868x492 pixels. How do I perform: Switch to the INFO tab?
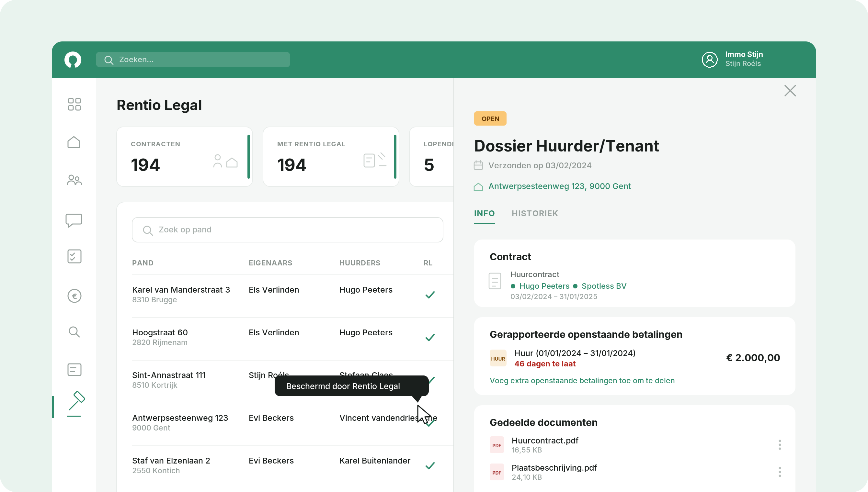pos(484,214)
